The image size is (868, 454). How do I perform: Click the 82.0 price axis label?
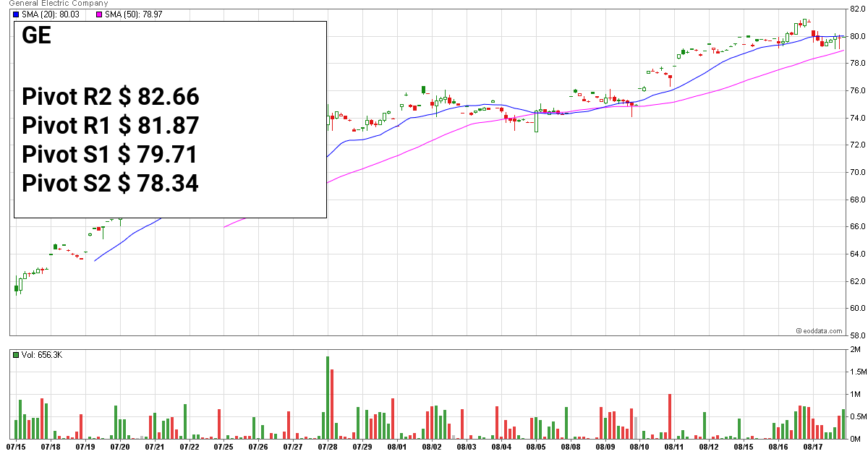point(857,9)
